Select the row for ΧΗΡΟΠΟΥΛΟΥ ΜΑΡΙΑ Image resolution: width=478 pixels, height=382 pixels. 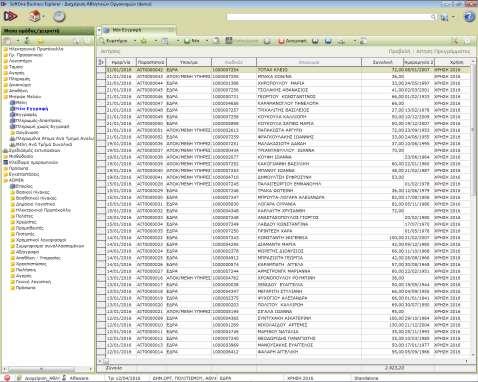[284, 83]
